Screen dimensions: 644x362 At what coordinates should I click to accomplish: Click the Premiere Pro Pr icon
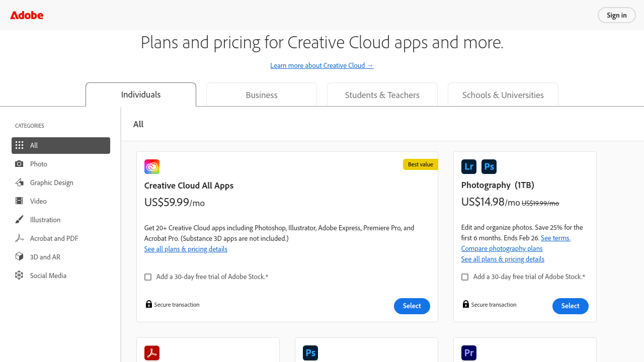tap(469, 353)
